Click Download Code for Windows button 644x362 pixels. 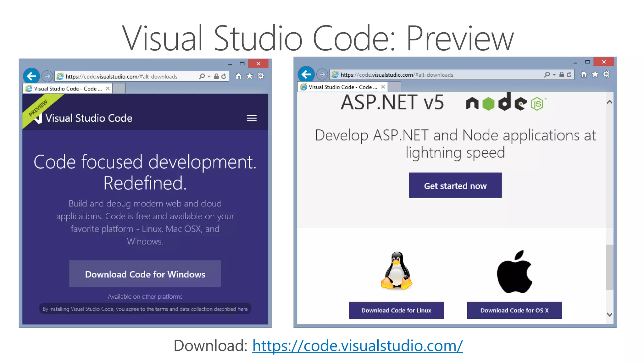pyautogui.click(x=145, y=274)
